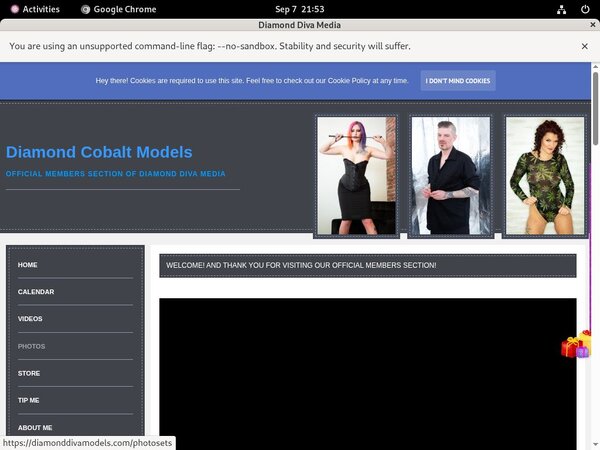Screen dimensions: 600x450
Task: Open the Activities overview
Action: tap(33, 8)
